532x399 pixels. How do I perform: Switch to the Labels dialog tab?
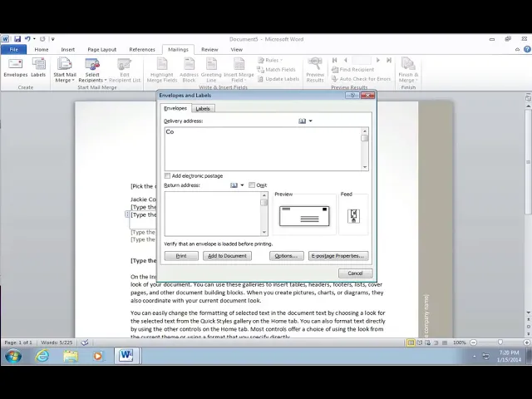pyautogui.click(x=203, y=109)
